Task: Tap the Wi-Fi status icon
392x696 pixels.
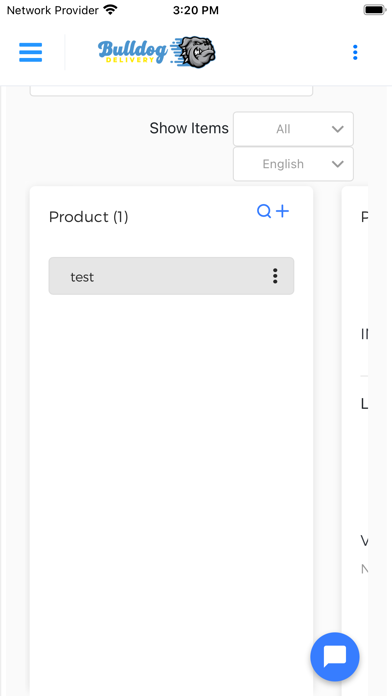Action: pos(110,10)
